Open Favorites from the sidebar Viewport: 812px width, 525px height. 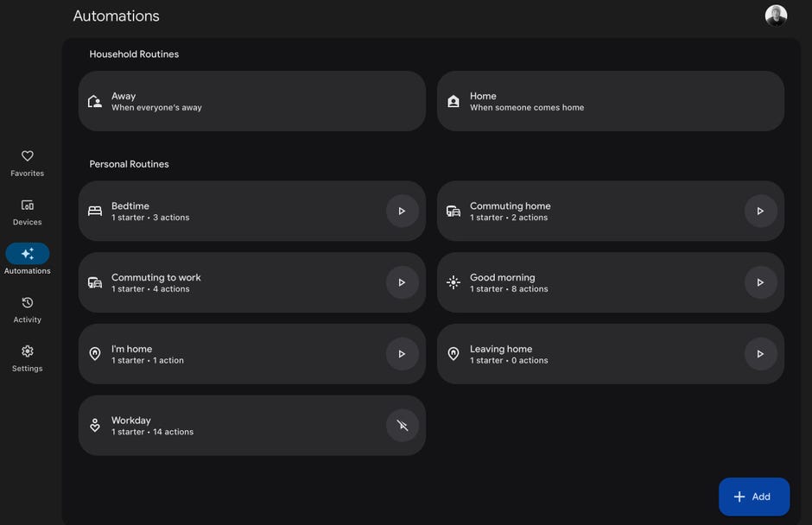click(28, 162)
